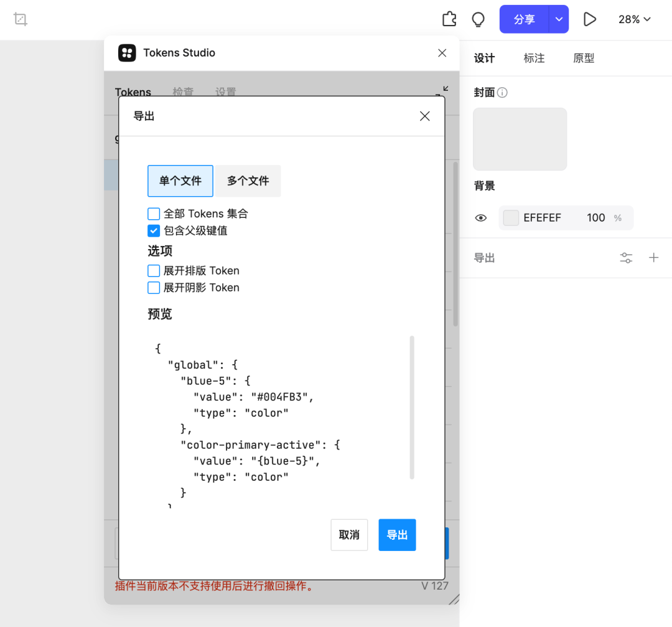Click the Tokens Studio plugin logo icon
672x627 pixels.
[x=127, y=53]
